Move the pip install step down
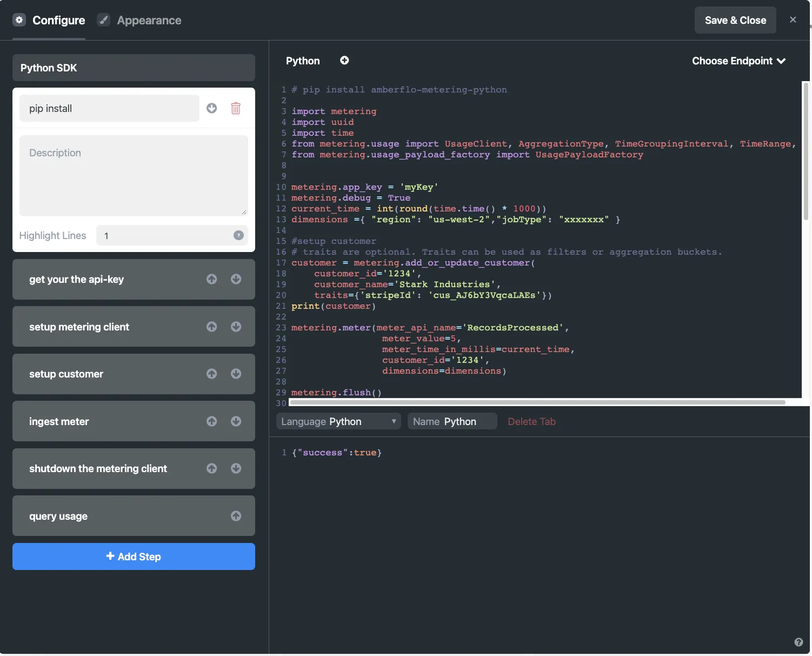The image size is (812, 656). coord(212,108)
